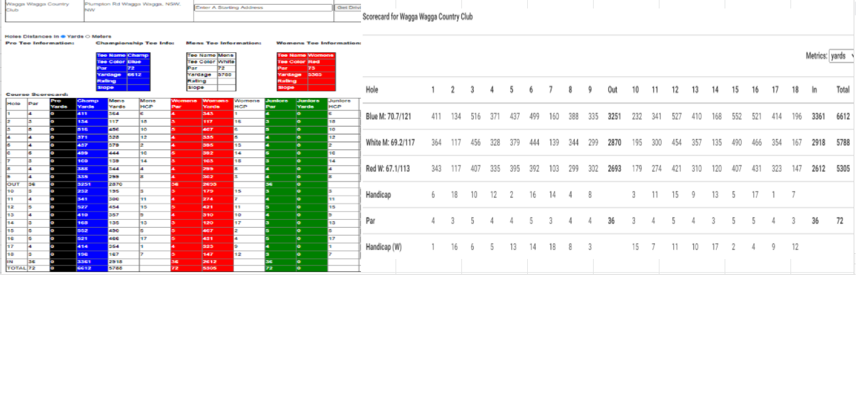This screenshot has height=398, width=868.
Task: Click the Total column header in right table
Action: point(843,90)
